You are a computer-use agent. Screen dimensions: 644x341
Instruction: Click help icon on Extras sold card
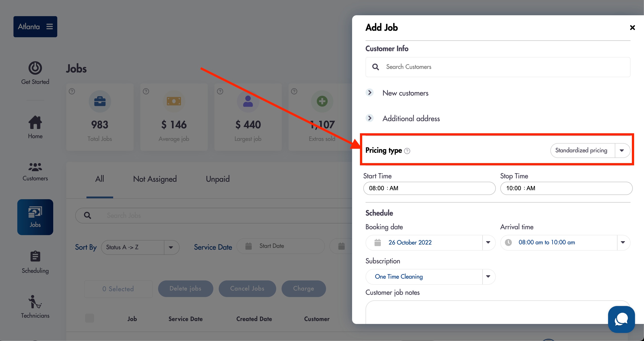(x=294, y=91)
